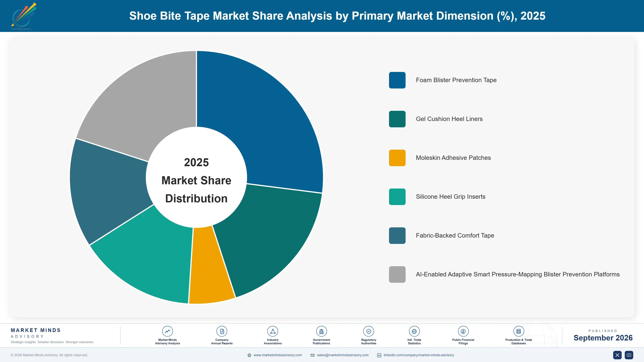Screen dimensions: 644x362
Task: Click the 'Fabric-Backed Comfort Tape' legend label
Action: pos(455,235)
